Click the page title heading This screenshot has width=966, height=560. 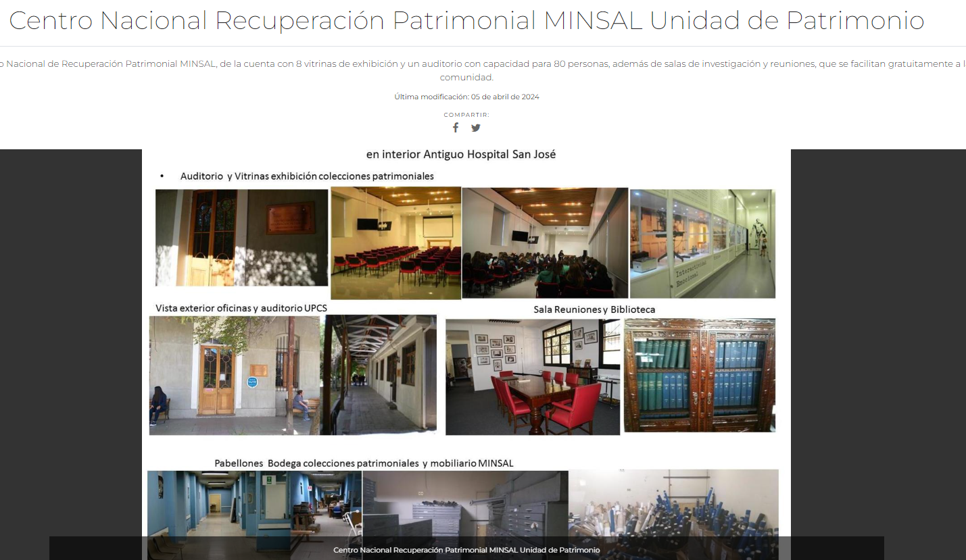(466, 21)
